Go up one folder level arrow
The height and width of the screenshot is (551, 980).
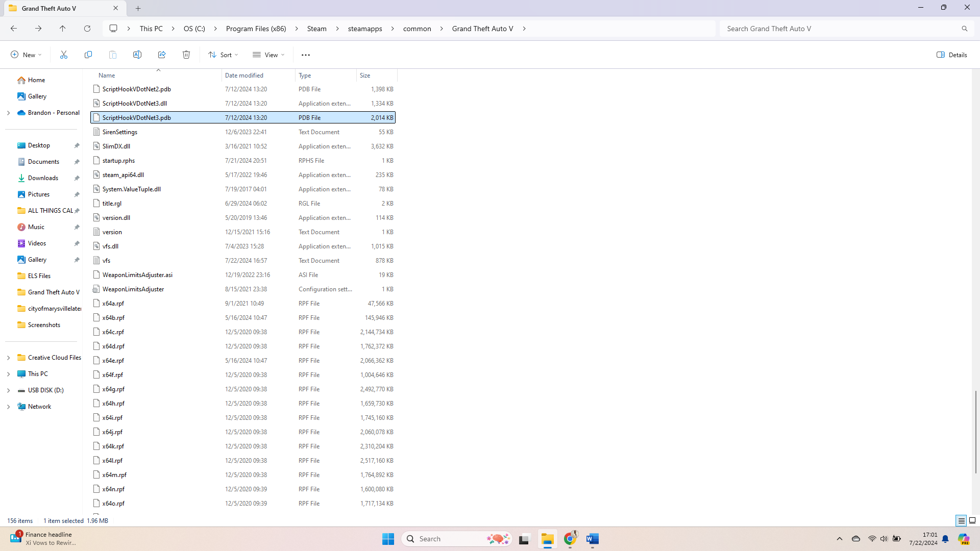tap(63, 29)
